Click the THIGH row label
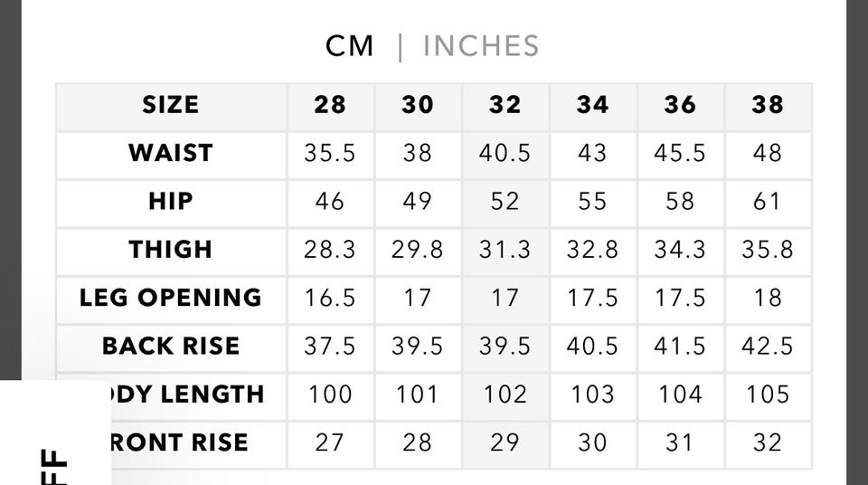The image size is (868, 485). click(171, 249)
